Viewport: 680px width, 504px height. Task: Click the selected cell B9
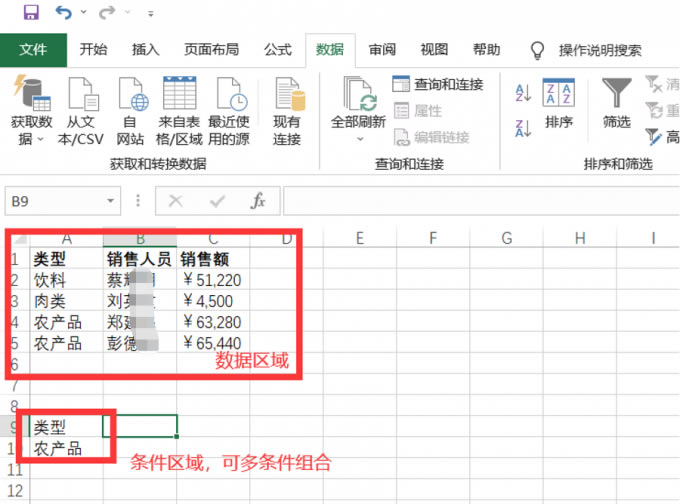pyautogui.click(x=140, y=426)
